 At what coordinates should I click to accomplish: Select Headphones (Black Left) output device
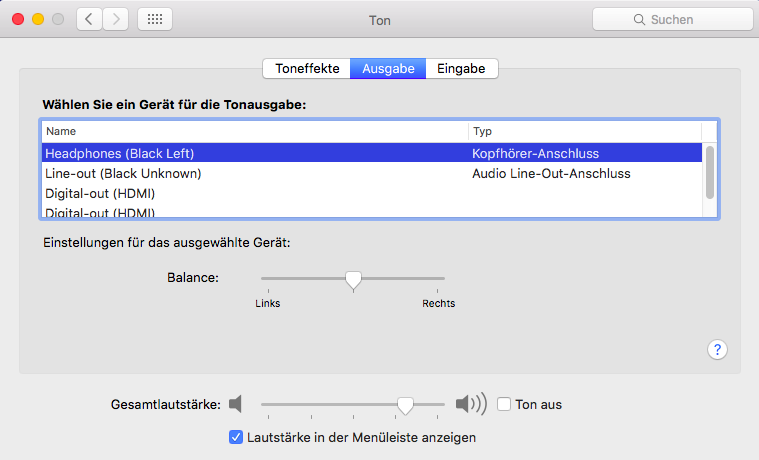[x=120, y=153]
